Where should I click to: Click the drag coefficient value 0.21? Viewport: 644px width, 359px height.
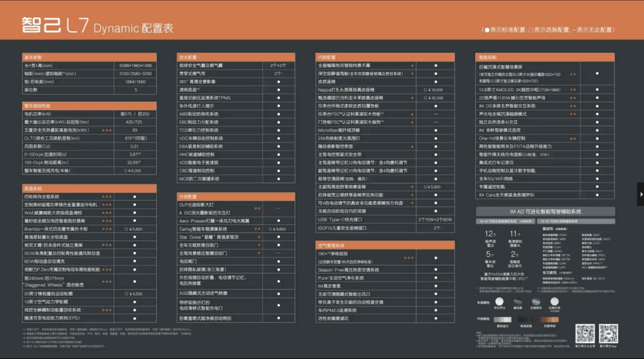click(x=134, y=146)
